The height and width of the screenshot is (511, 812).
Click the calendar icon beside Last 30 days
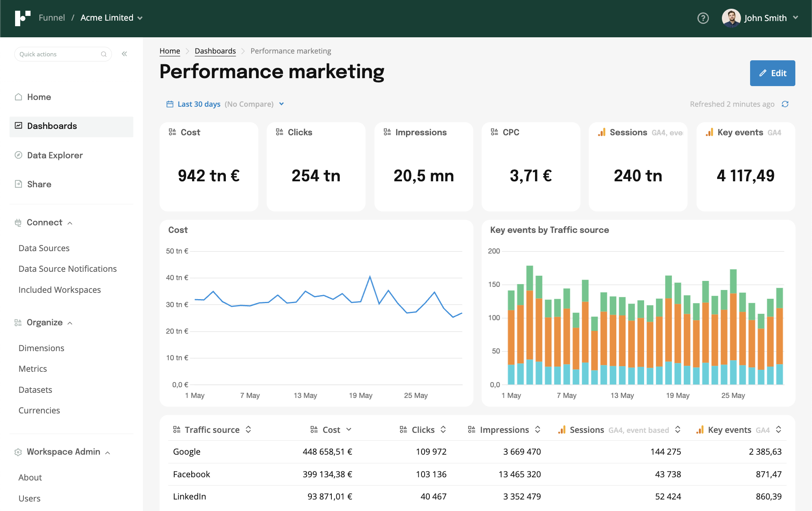click(169, 104)
